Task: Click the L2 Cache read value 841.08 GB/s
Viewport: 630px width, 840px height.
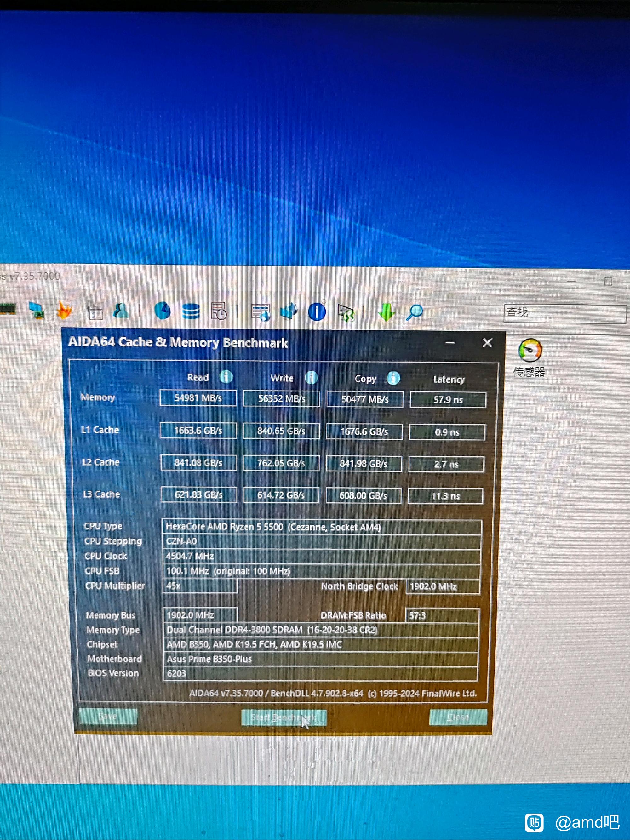Action: pyautogui.click(x=199, y=463)
